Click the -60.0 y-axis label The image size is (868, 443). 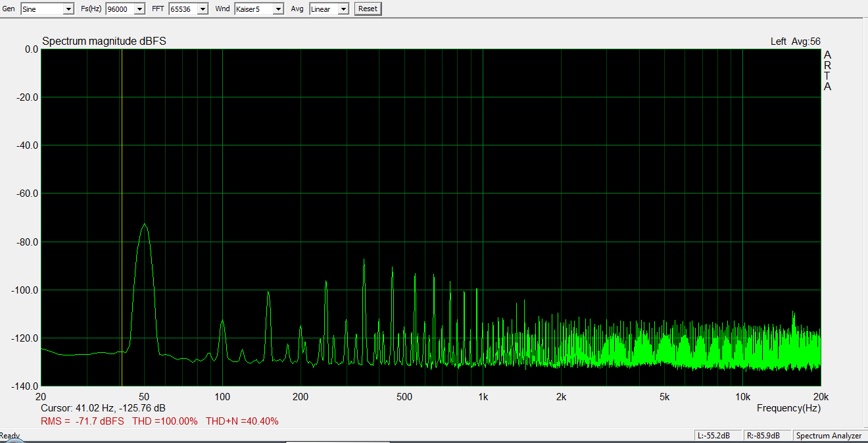coord(26,194)
